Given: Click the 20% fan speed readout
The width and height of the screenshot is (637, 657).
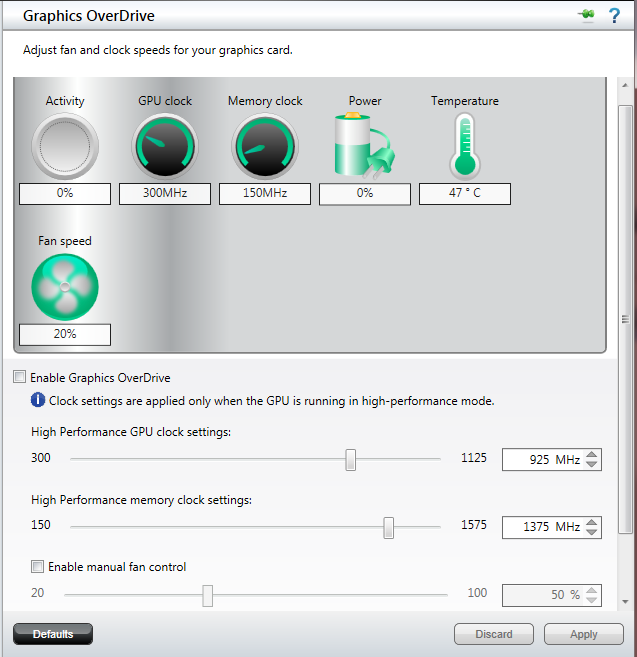Looking at the screenshot, I should (x=65, y=334).
